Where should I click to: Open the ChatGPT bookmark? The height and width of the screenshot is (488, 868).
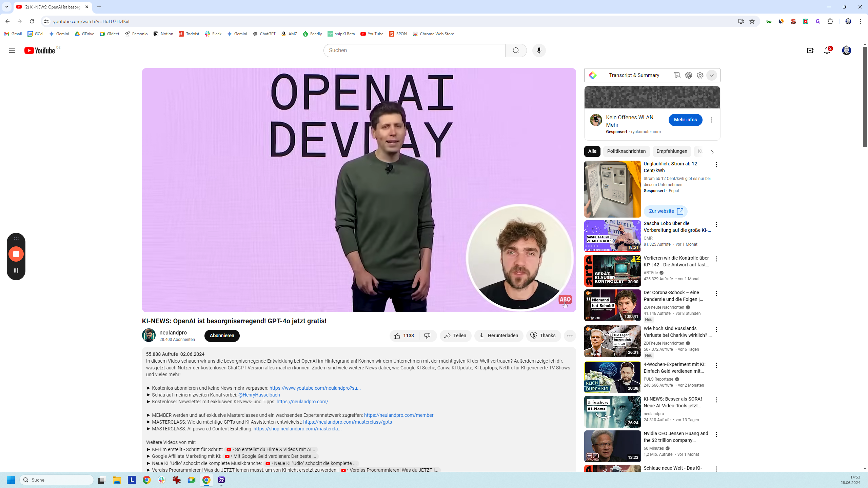(x=264, y=34)
